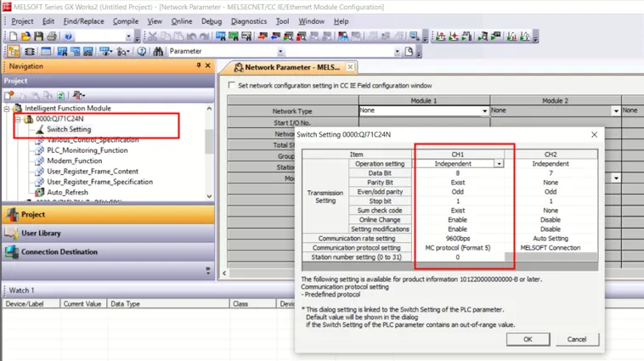The width and height of the screenshot is (644, 361).
Task: Open the User Library view
Action: [108, 233]
